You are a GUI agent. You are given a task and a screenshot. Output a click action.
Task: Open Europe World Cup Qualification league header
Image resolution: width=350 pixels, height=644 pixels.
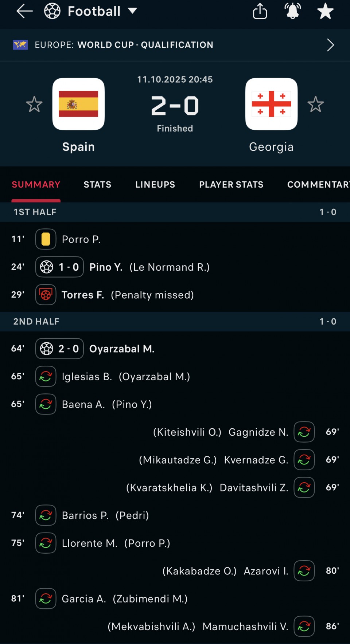pyautogui.click(x=124, y=45)
